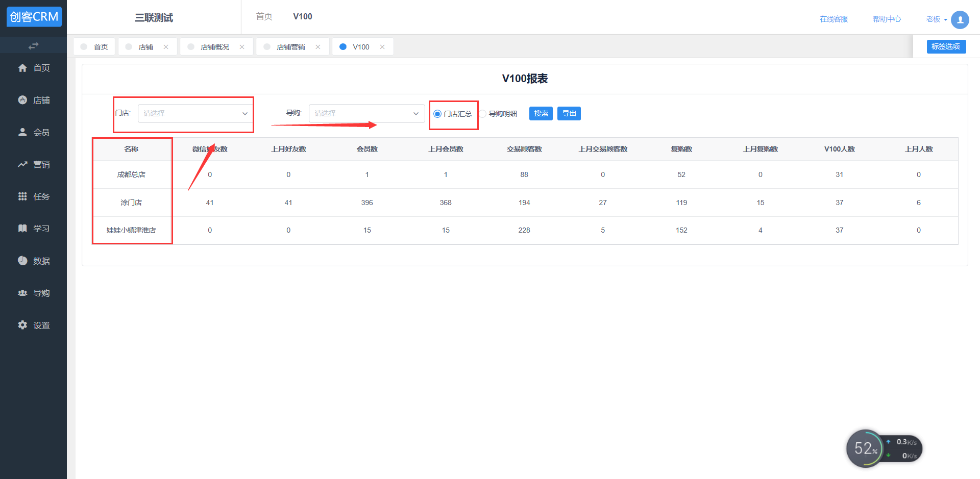Open the 学习 book icon in the sidebar
The width and height of the screenshot is (980, 479).
22,229
